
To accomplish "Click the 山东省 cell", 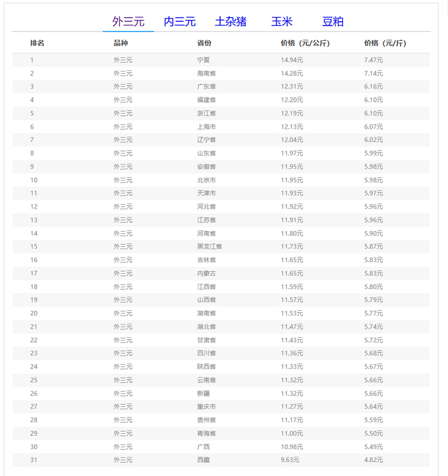I will tap(206, 154).
